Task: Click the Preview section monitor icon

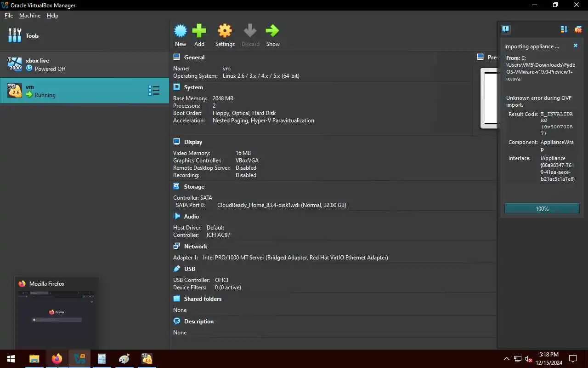Action: tap(480, 57)
